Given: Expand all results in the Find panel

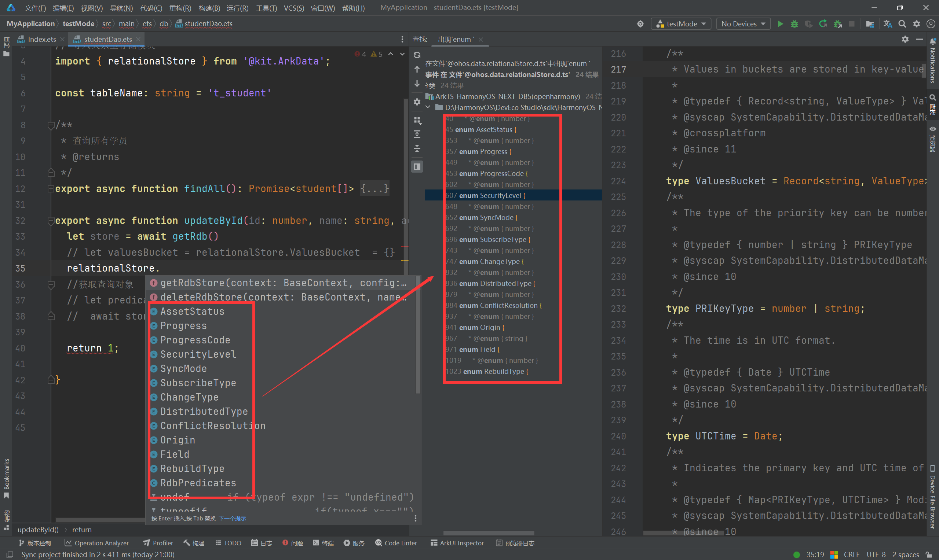Looking at the screenshot, I should click(417, 135).
